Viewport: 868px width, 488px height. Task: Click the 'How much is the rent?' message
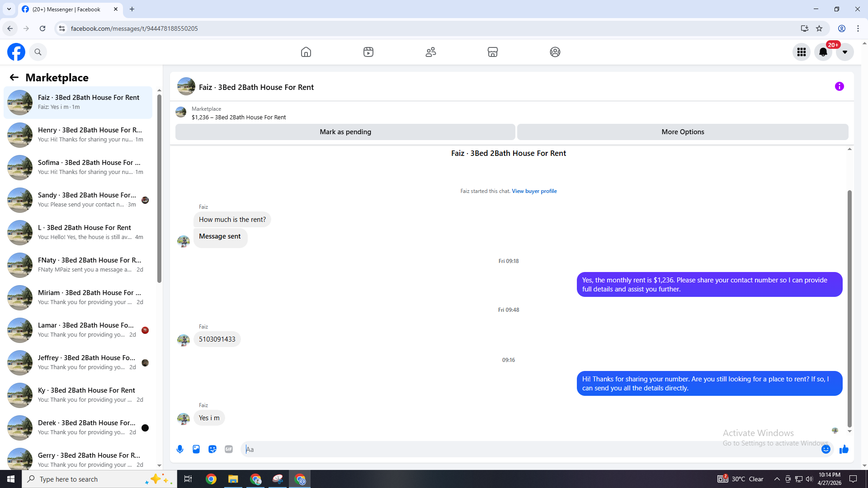pos(232,220)
